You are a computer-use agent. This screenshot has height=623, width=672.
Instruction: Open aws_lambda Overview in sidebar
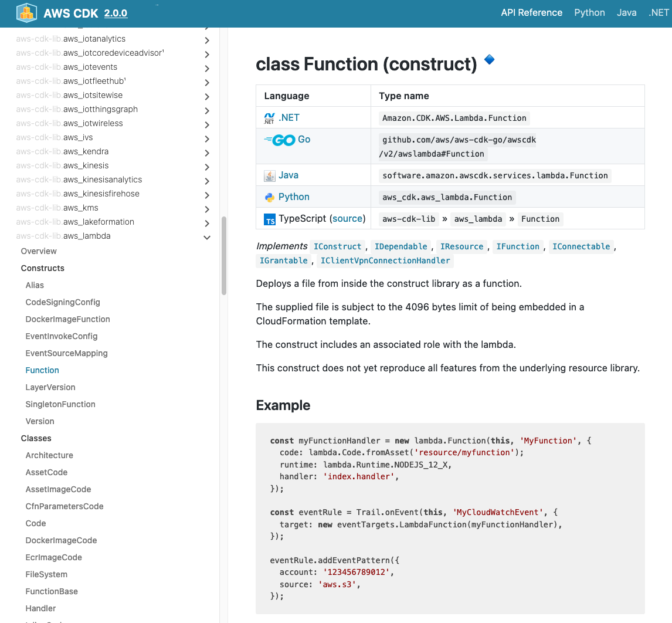pyautogui.click(x=39, y=251)
